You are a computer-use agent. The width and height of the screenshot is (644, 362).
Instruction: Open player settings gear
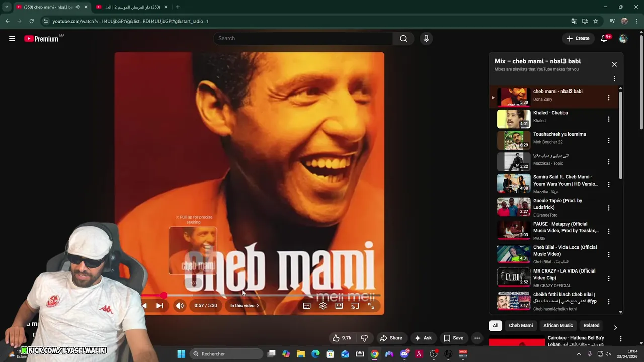click(323, 306)
